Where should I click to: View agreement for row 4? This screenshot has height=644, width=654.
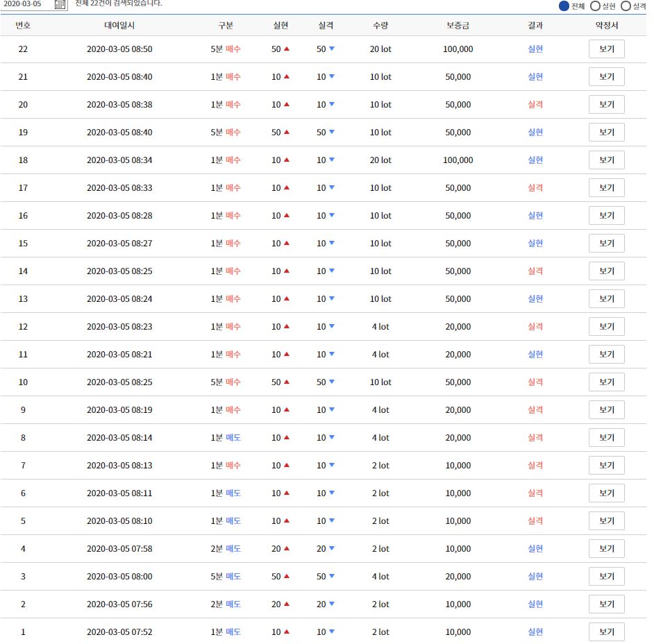click(x=607, y=548)
